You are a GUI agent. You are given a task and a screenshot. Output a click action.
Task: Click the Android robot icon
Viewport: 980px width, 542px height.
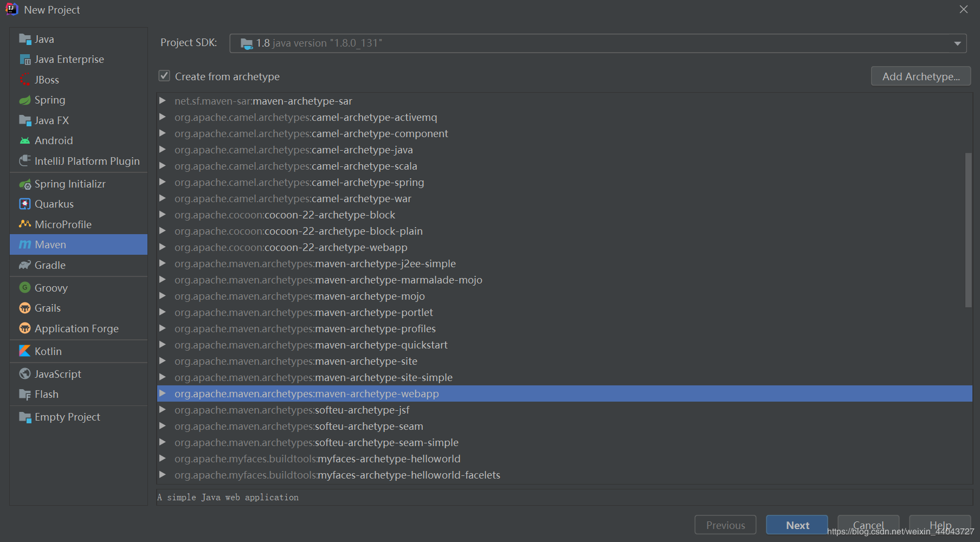tap(25, 141)
